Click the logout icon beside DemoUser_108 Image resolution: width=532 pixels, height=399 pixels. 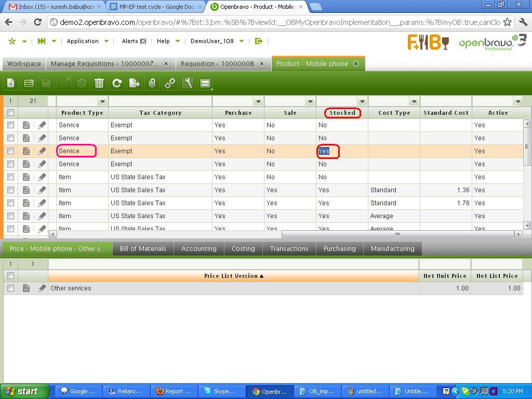259,41
